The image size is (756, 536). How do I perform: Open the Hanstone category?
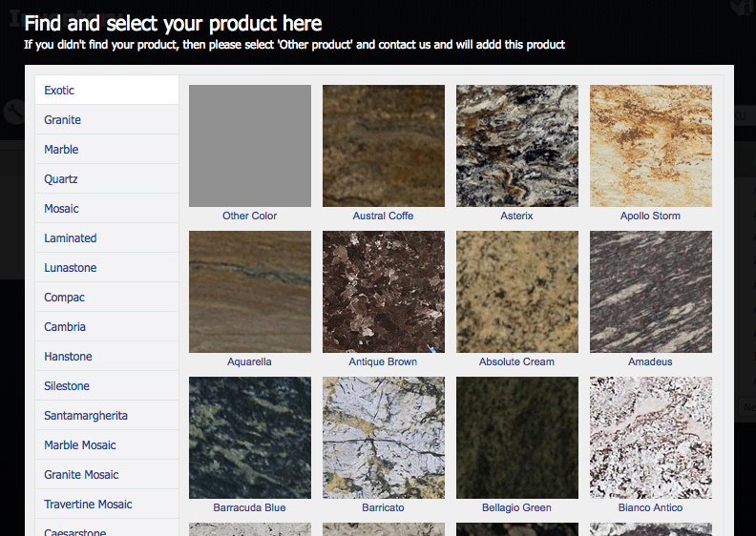(x=107, y=357)
